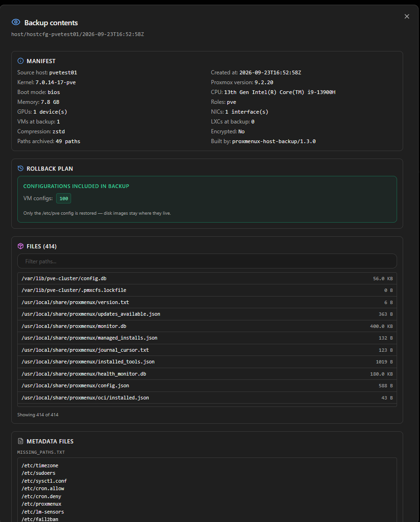Screen dimensions: 420x522
Task: Close the Backup contents dialog
Action: (x=407, y=16)
